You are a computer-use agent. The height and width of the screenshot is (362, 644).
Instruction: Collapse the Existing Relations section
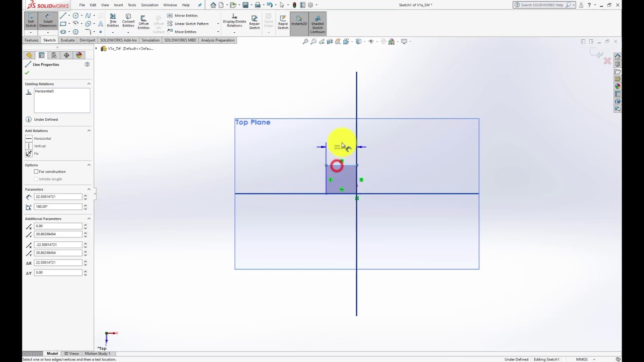(89, 84)
